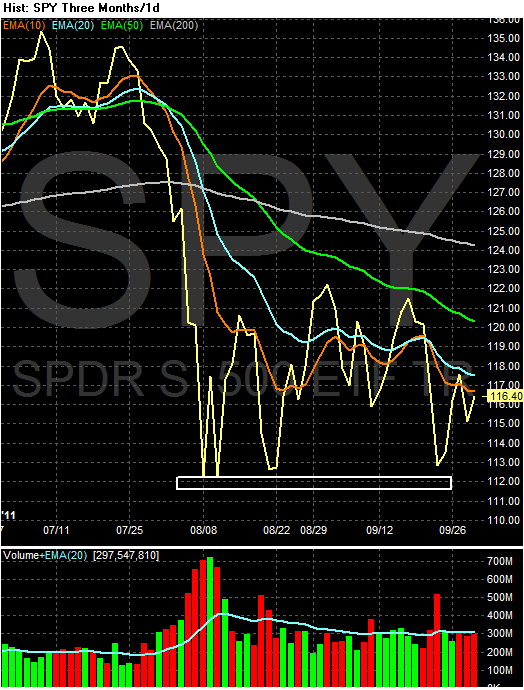The image size is (524, 690).
Task: Click the 125.00 price axis label
Action: tap(504, 231)
